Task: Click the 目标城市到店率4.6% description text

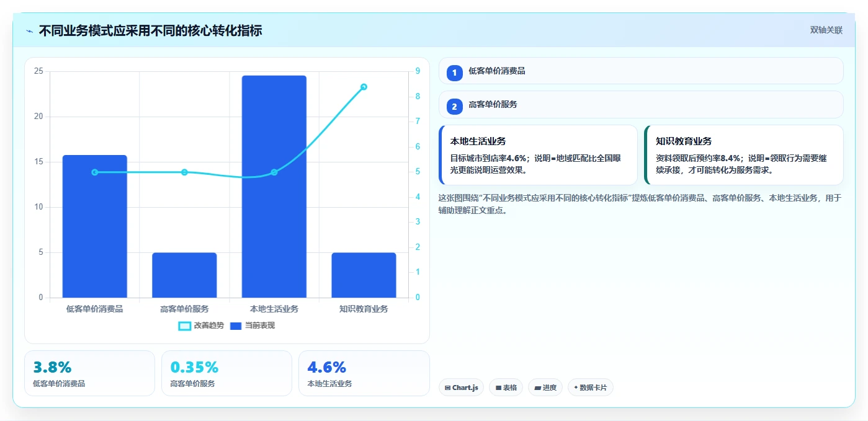Action: tap(534, 164)
